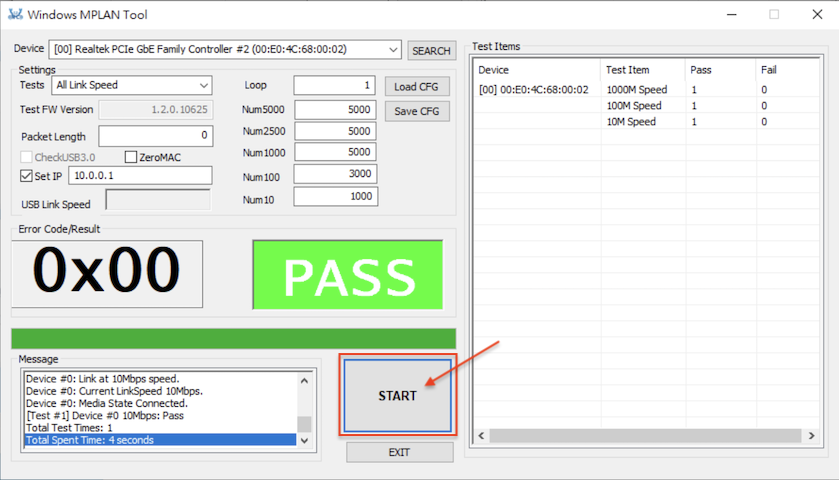Focus the Num10 input field
The height and width of the screenshot is (480, 839).
[335, 196]
